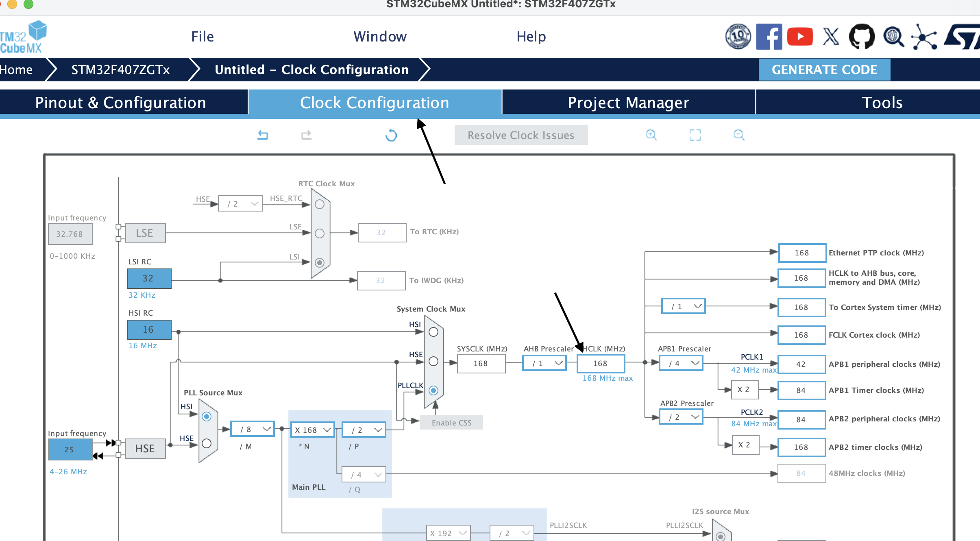Expand the APB1 Prescaler dropdown

coord(681,363)
